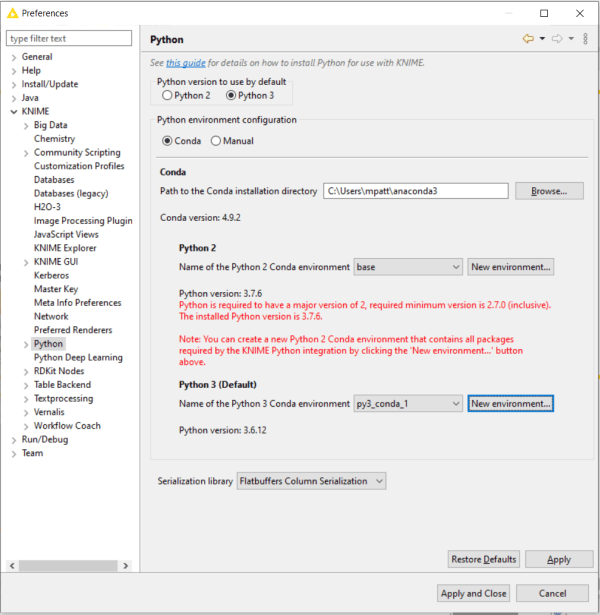
Task: Follow the 'this guide' link
Action: click(x=185, y=63)
